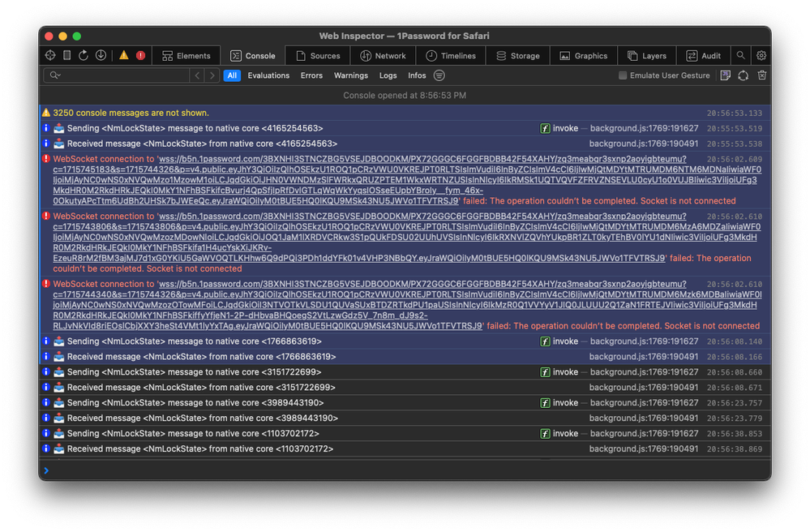The width and height of the screenshot is (810, 532).
Task: Click the info icon on Sending 3989443190 row
Action: (x=46, y=402)
